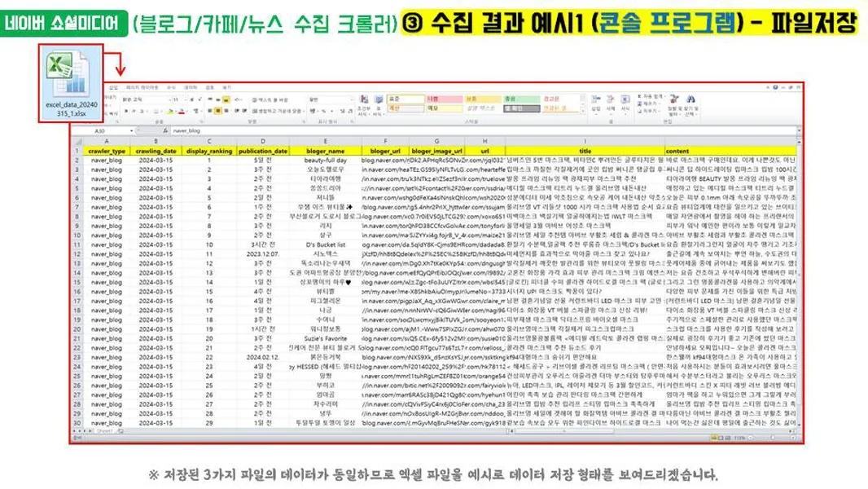Click the publication_date header cell
Screen dimensions: 868x489
click(262, 151)
